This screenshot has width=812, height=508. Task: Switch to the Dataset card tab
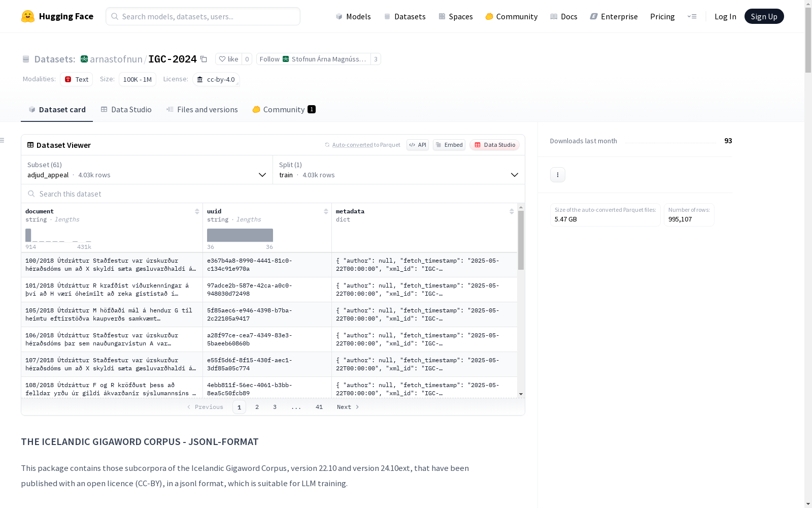[x=57, y=110]
